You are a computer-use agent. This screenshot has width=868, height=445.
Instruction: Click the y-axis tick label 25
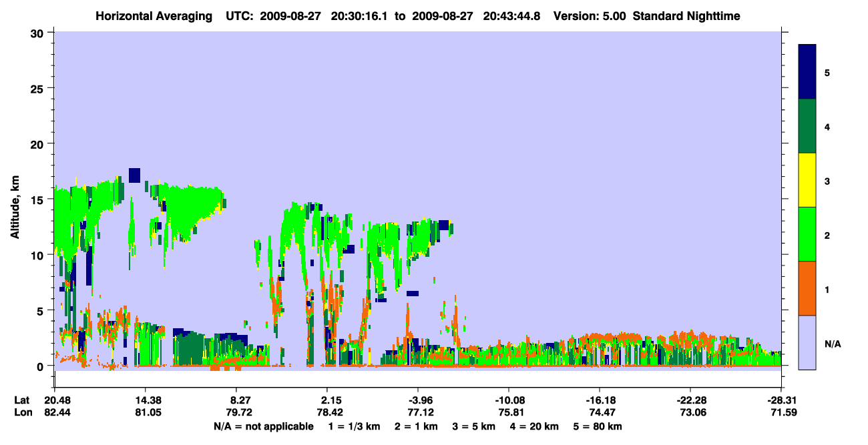pos(37,88)
